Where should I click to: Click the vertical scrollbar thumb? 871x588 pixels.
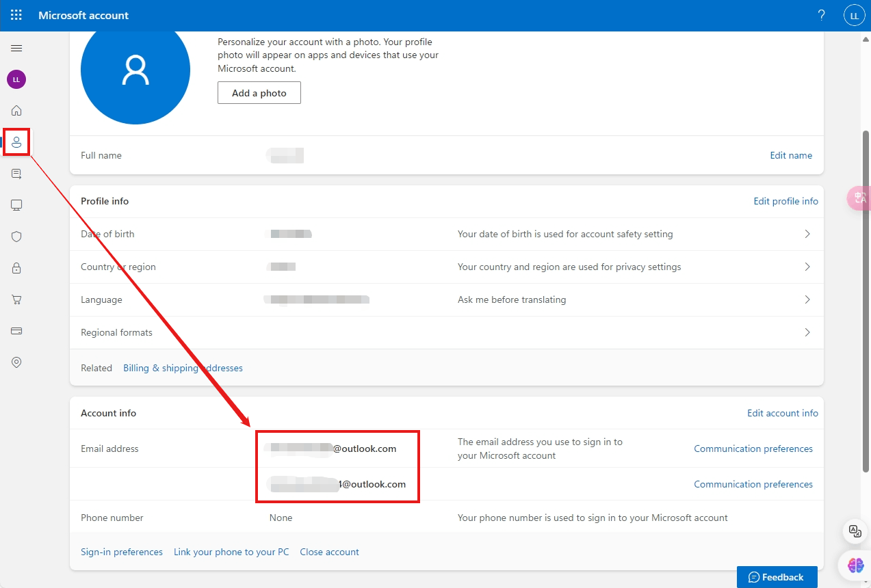coord(866,301)
